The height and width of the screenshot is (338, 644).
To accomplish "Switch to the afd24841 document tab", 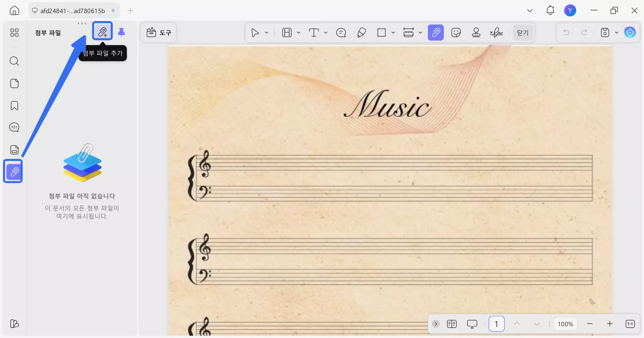I will pos(72,11).
